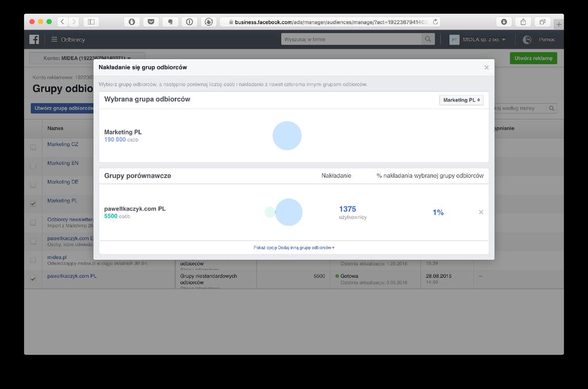The image size is (588, 389).
Task: Uncheck the Marketing PL checkbox
Action: pos(33,204)
